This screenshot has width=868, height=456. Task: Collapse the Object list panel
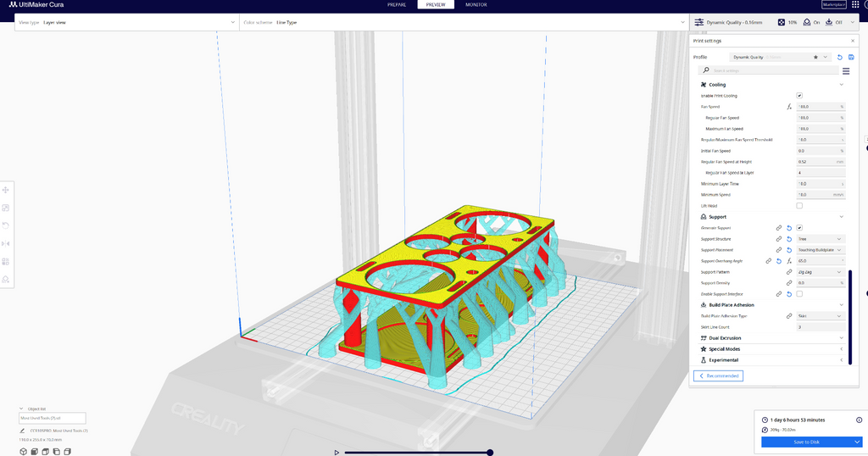pyautogui.click(x=21, y=409)
